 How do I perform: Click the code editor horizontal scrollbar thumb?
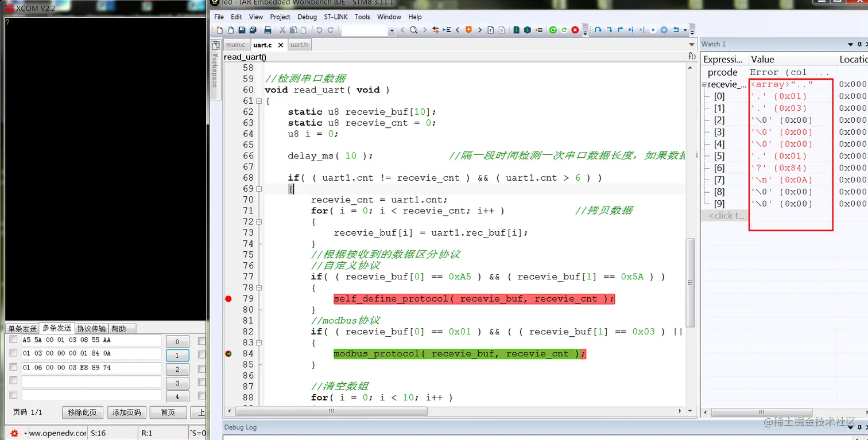pos(331,411)
